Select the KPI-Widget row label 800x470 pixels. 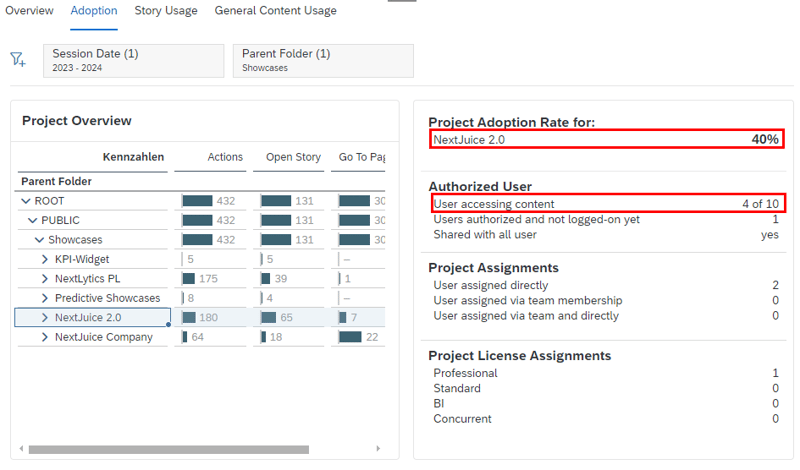tap(82, 259)
